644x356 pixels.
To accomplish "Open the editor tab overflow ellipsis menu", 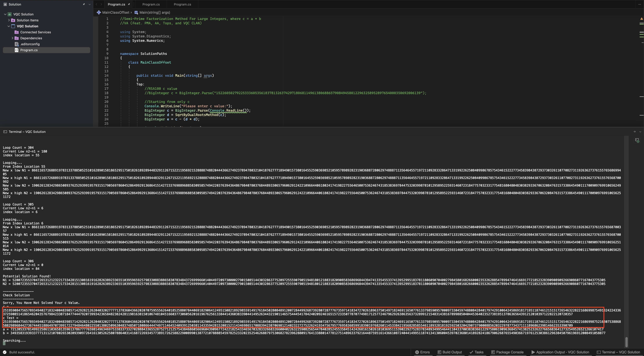I will (639, 4).
